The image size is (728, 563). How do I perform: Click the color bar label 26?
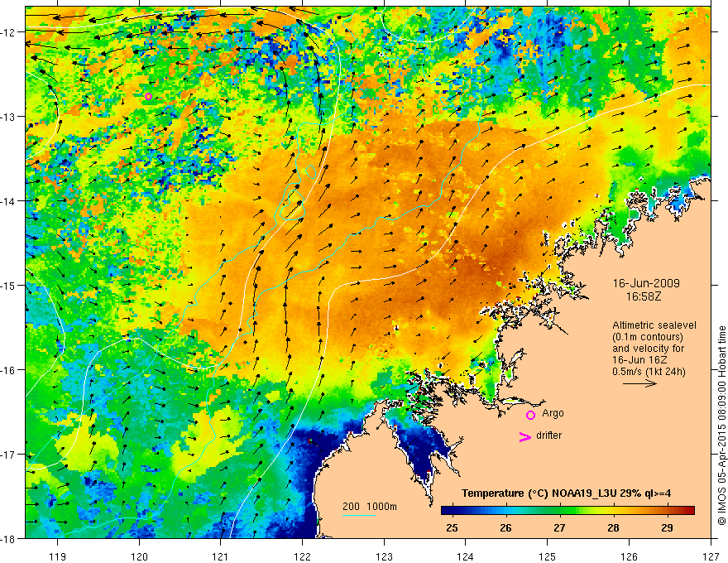click(505, 527)
